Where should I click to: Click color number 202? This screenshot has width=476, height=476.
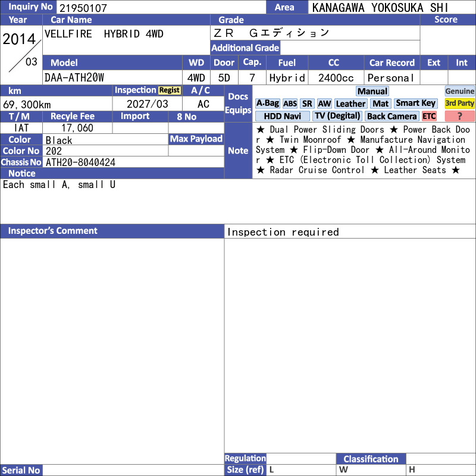click(x=54, y=151)
